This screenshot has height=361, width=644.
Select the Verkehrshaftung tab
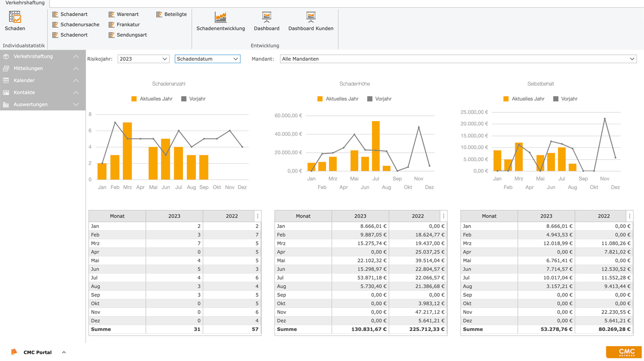[x=25, y=3]
